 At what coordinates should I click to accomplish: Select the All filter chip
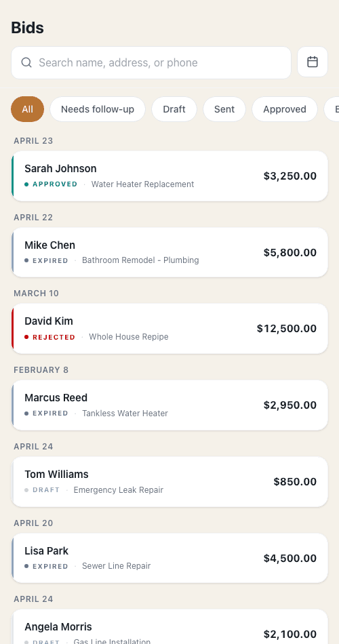(x=28, y=109)
